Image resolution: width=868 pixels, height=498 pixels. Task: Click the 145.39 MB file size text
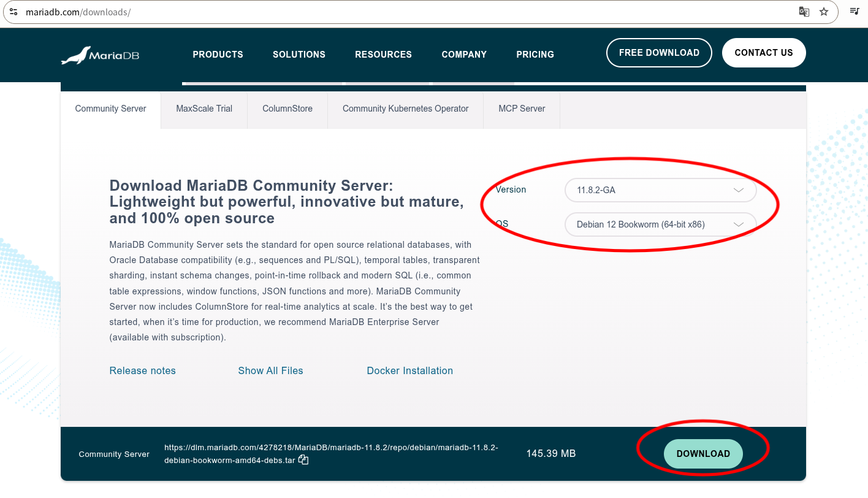550,454
